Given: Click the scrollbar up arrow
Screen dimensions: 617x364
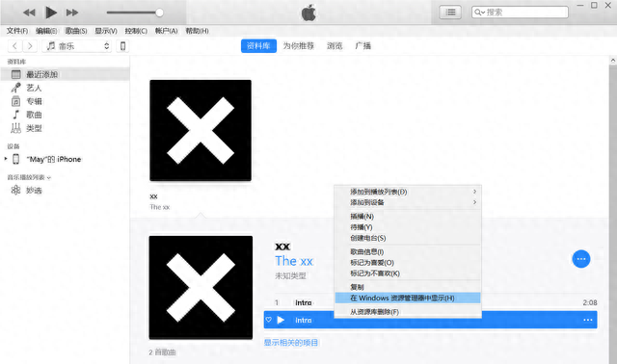Looking at the screenshot, I should (613, 60).
